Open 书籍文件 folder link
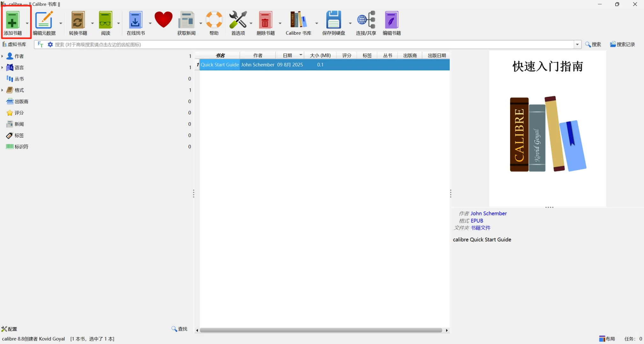The image size is (644, 344). coord(481,228)
